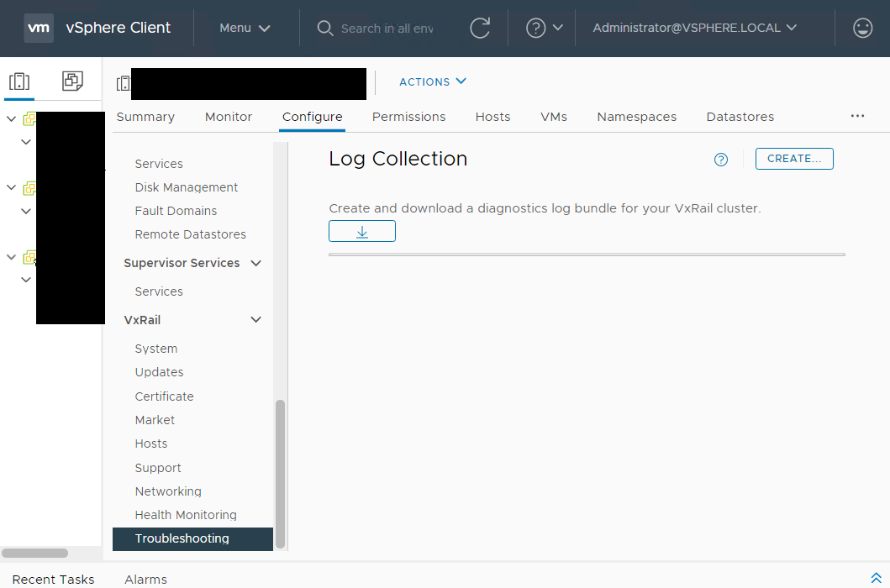Click the cluster icon beside the title
890x588 pixels.
tap(123, 84)
